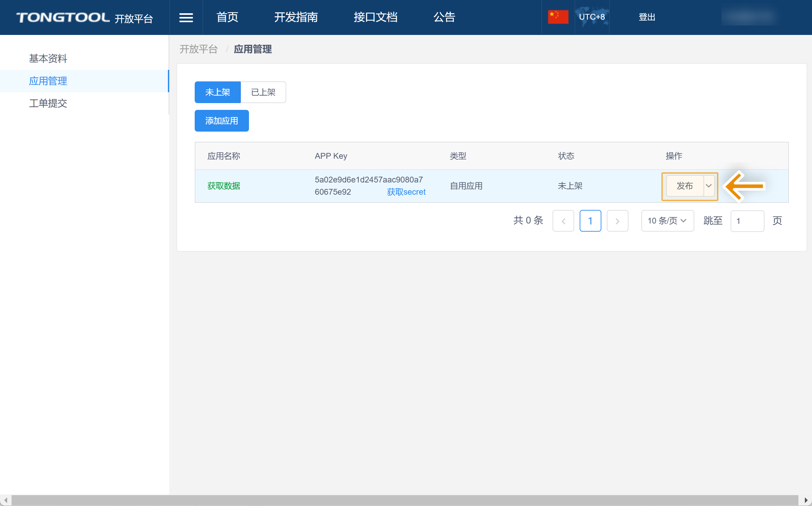Open 开发指南 in top navigation
The width and height of the screenshot is (812, 506).
point(296,17)
